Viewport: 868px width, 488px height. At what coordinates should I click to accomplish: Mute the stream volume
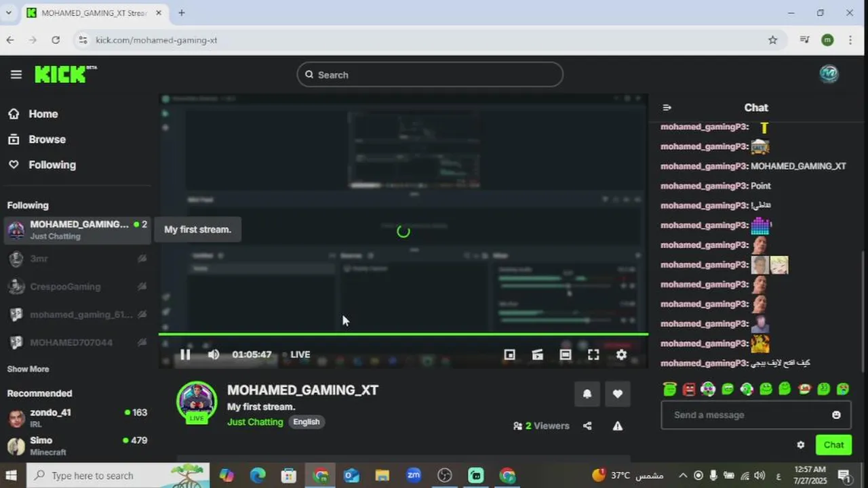[214, 354]
